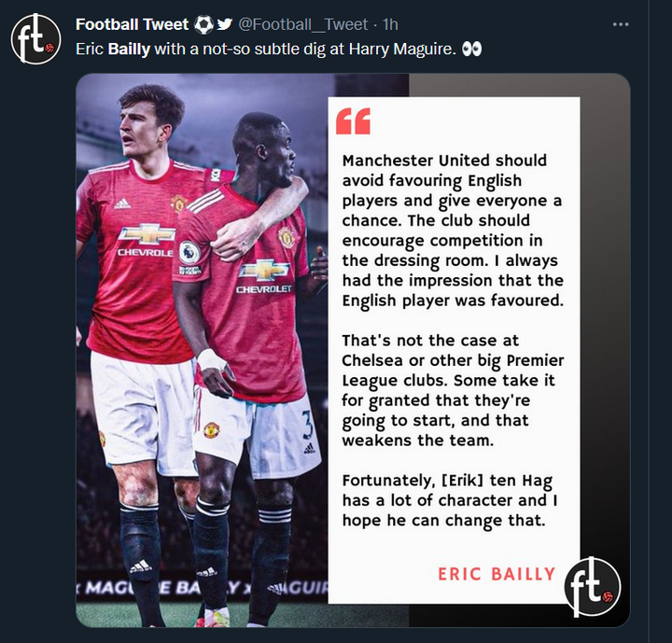
Task: Click the soccer ball emoji beside the name
Action: [x=203, y=24]
